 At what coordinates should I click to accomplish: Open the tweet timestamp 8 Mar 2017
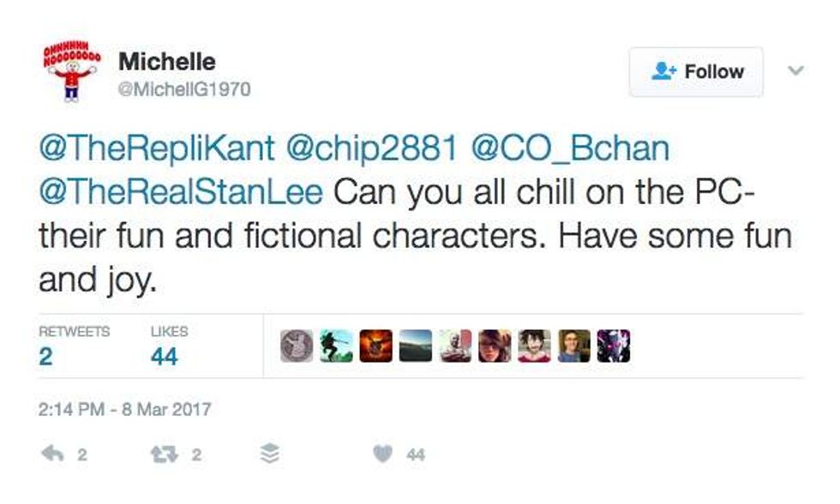[124, 408]
